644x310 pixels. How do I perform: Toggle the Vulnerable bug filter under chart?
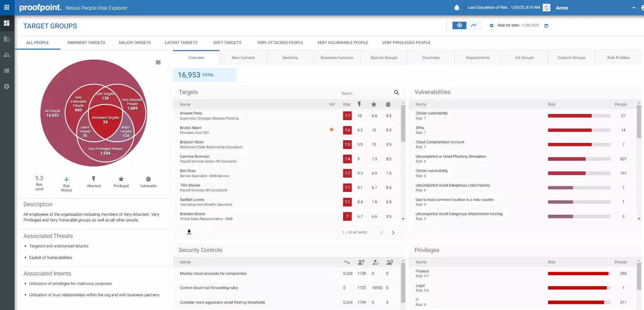pos(148,182)
